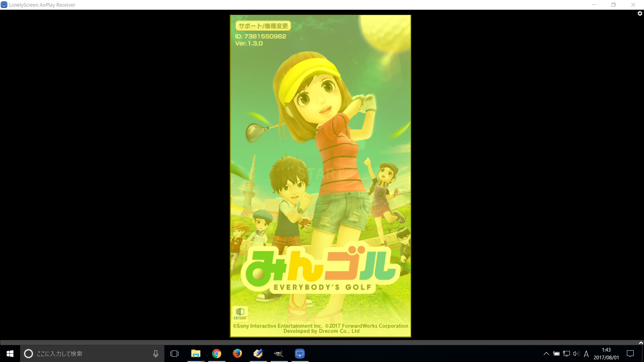Click the player ID 7381550962 text
Screen dimensions: 644x362
tap(261, 36)
